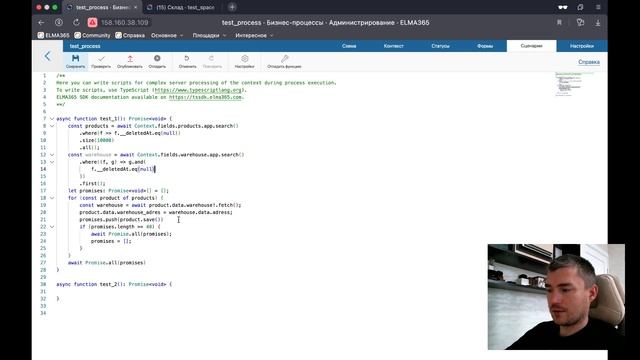Open the Настройки toolbar icon
The width and height of the screenshot is (640, 360).
click(x=244, y=61)
